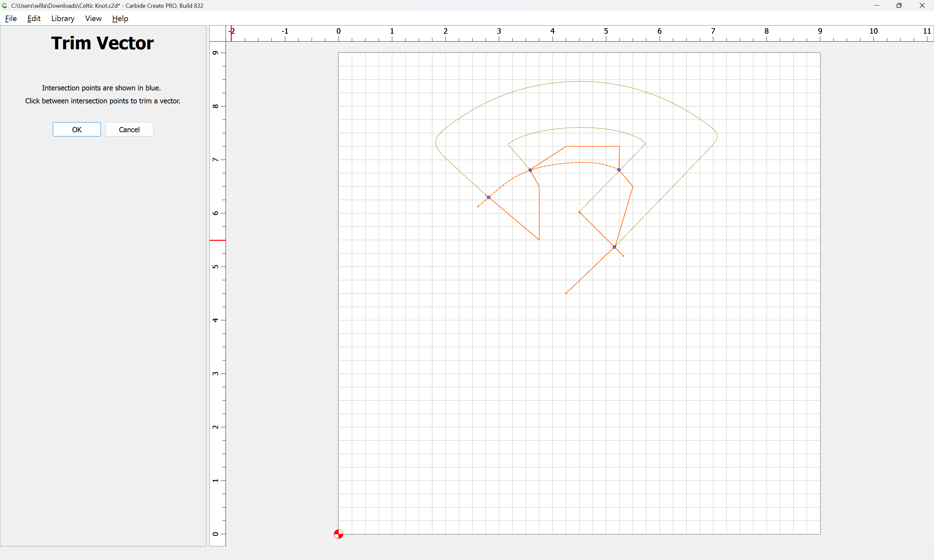Click the long vertical orange line segment
This screenshot has height=560, width=934.
coord(539,213)
